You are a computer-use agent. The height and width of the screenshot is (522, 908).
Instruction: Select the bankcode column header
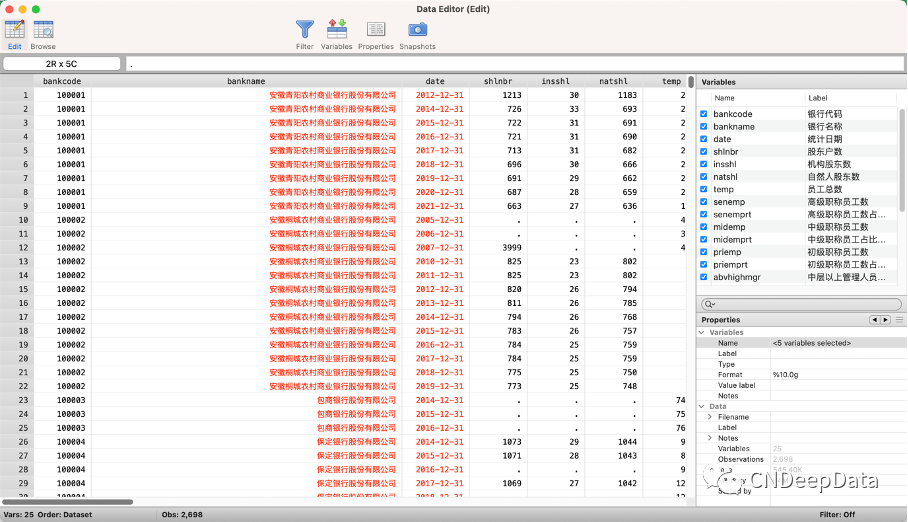click(62, 81)
